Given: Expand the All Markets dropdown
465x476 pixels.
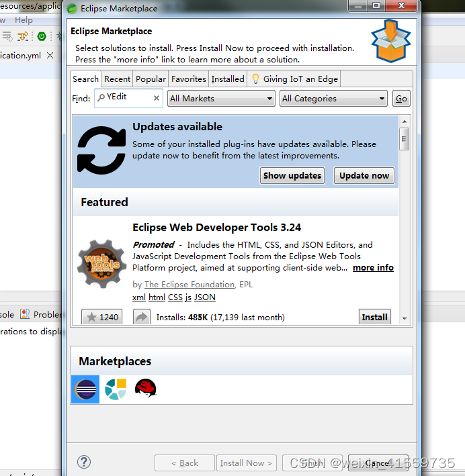Looking at the screenshot, I should 221,99.
